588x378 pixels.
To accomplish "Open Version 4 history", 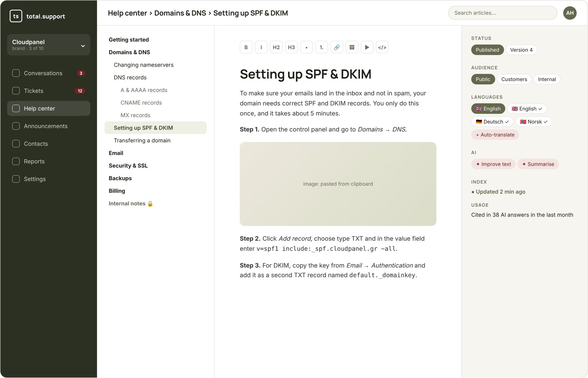I will (521, 50).
